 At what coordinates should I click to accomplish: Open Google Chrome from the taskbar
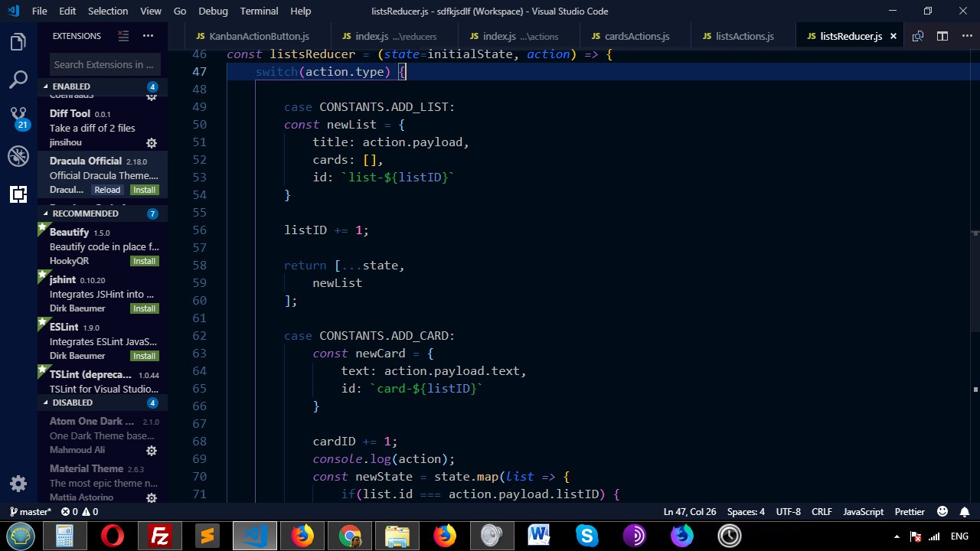click(349, 536)
